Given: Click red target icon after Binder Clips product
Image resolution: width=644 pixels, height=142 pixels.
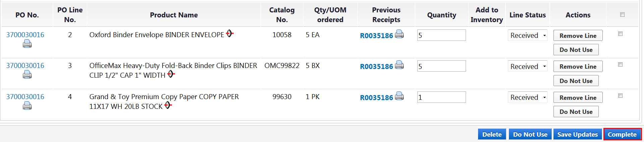Looking at the screenshot, I should point(171,74).
